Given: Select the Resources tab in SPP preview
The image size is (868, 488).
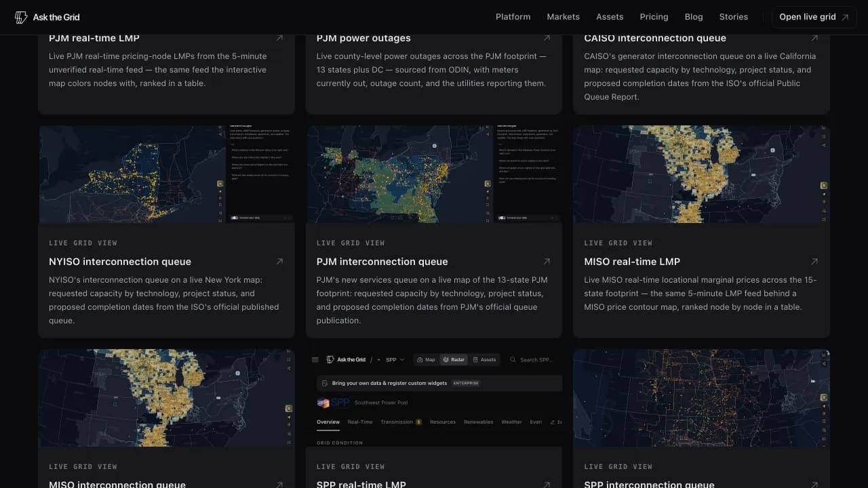Looking at the screenshot, I should click(x=443, y=422).
